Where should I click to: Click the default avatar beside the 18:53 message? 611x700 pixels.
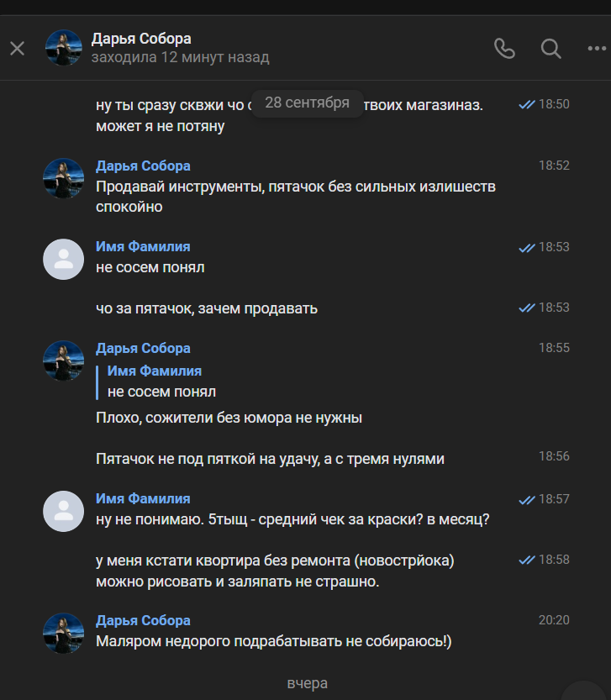click(x=63, y=259)
